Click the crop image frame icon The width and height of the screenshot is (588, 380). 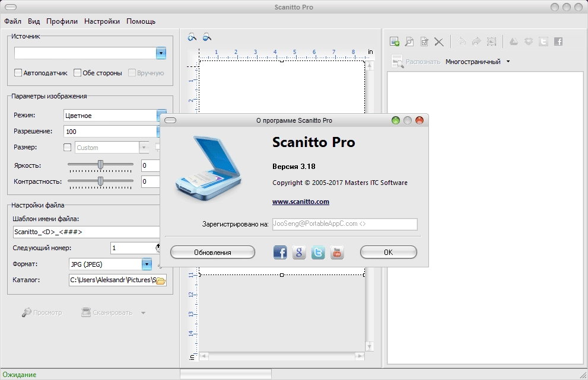(x=491, y=41)
